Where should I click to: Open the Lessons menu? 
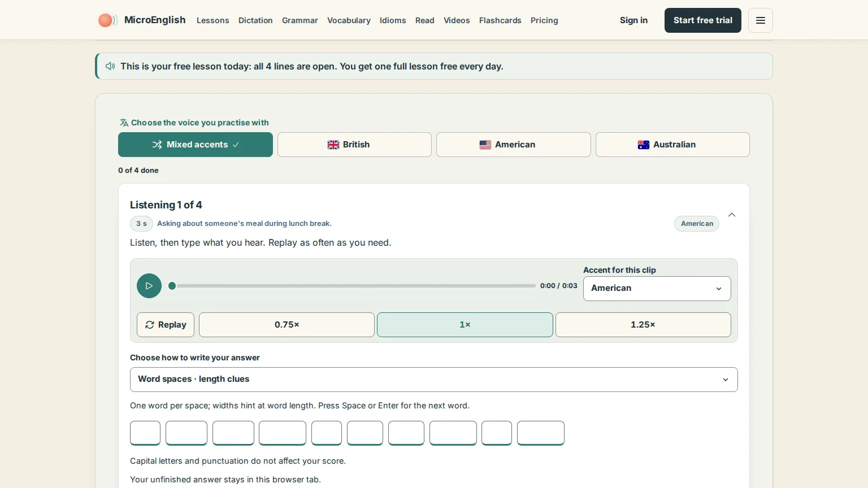pyautogui.click(x=213, y=20)
